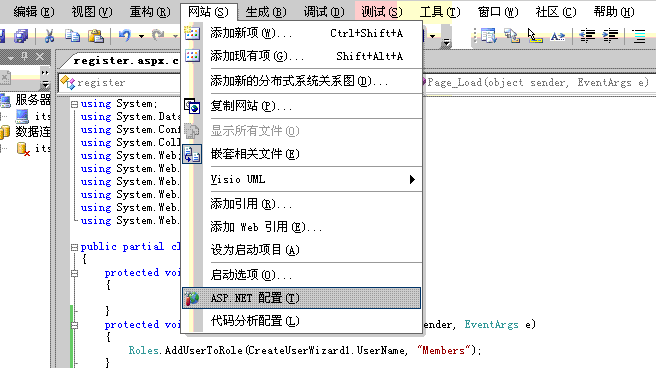Open the Undo history dropdown arrow

point(141,36)
